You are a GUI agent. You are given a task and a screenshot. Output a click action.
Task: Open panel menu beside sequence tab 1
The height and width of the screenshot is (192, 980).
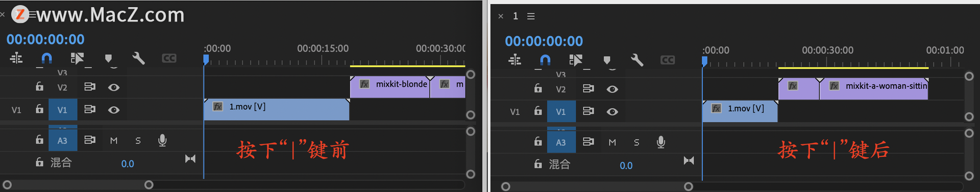[x=531, y=16]
